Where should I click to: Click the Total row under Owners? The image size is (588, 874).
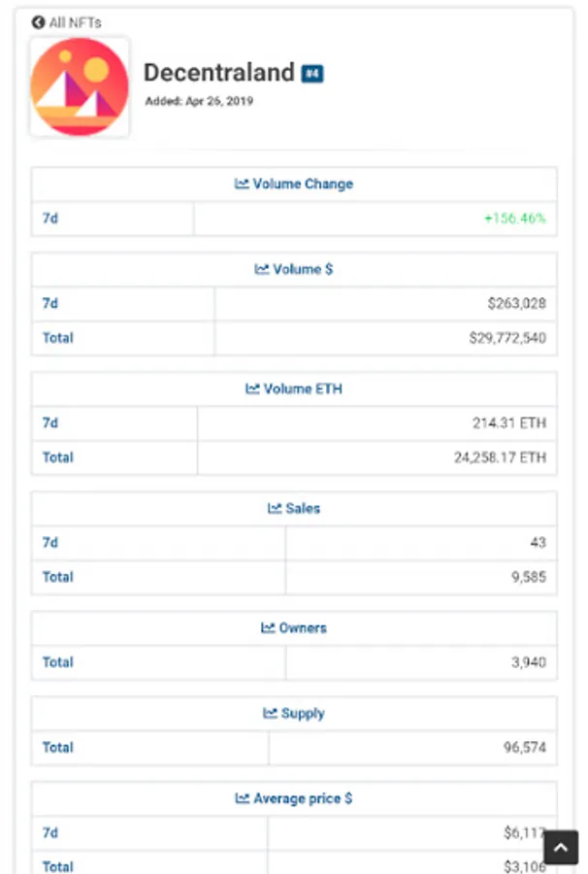(x=58, y=662)
